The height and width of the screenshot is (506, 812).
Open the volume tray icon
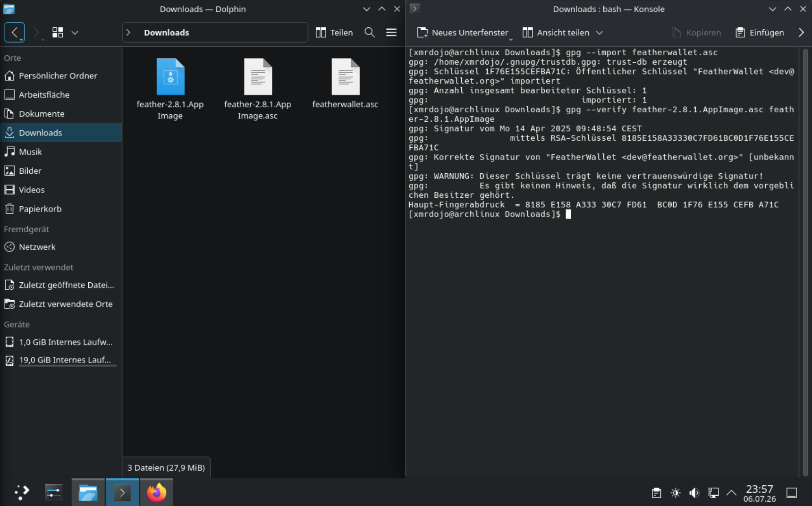pos(694,493)
